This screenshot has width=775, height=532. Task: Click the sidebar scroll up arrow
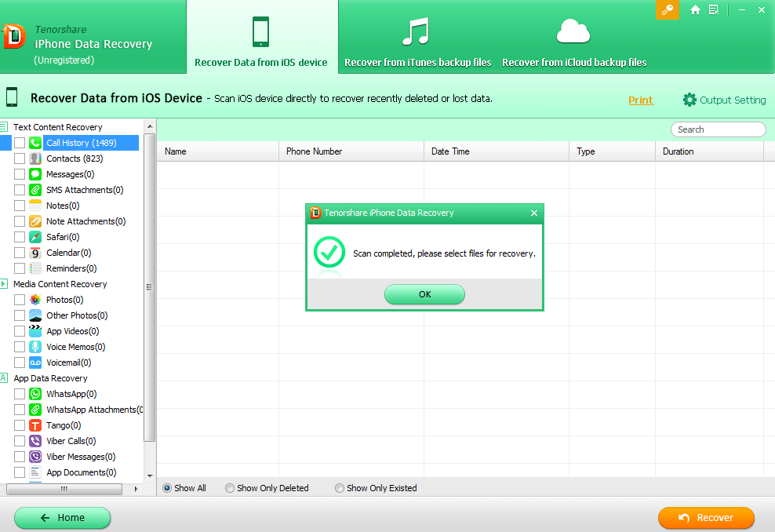tap(150, 126)
